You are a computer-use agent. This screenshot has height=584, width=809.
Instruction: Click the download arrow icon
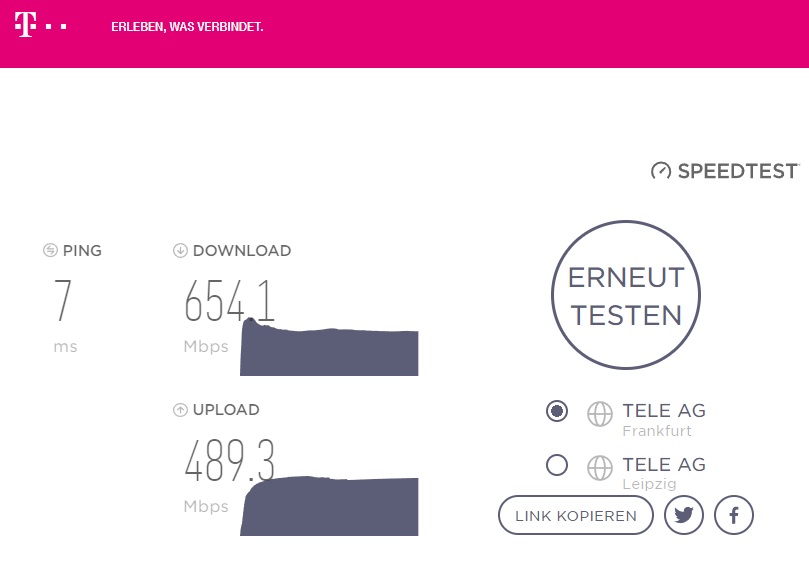point(180,251)
